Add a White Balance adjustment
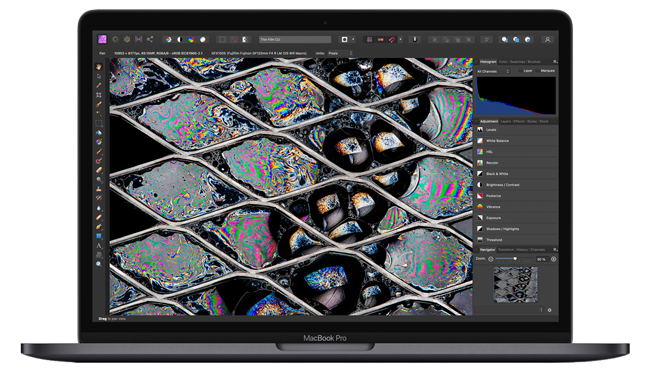Image resolution: width=650 pixels, height=372 pixels. pos(516,141)
